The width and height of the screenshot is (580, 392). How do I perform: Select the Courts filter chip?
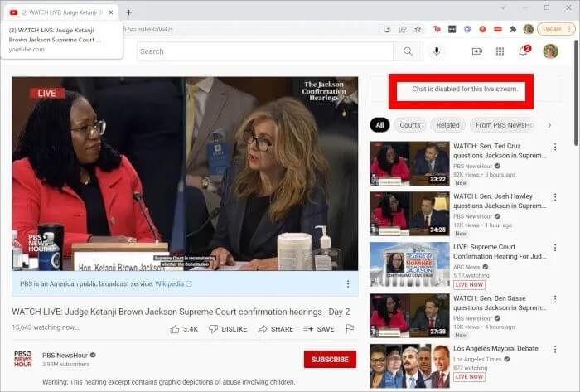point(410,125)
